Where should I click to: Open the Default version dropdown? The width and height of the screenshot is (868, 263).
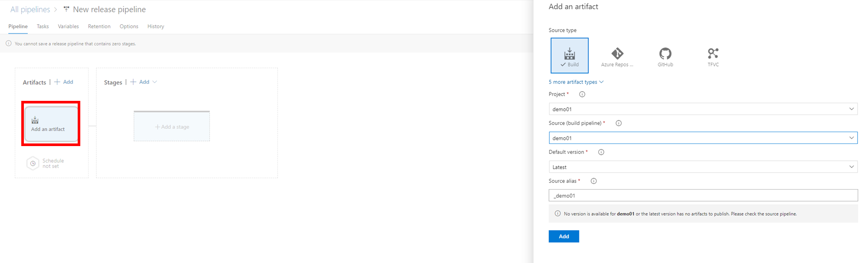pyautogui.click(x=703, y=167)
